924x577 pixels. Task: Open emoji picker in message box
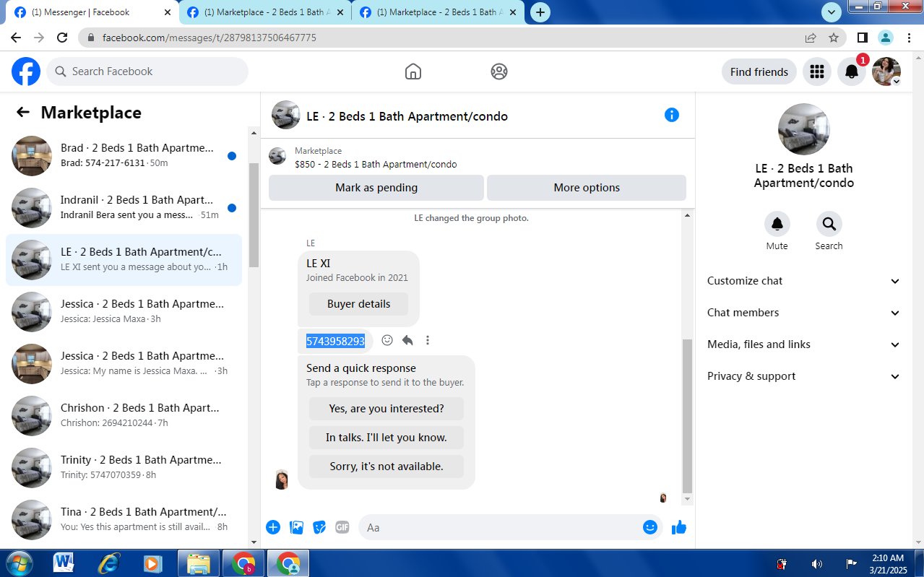[650, 527]
